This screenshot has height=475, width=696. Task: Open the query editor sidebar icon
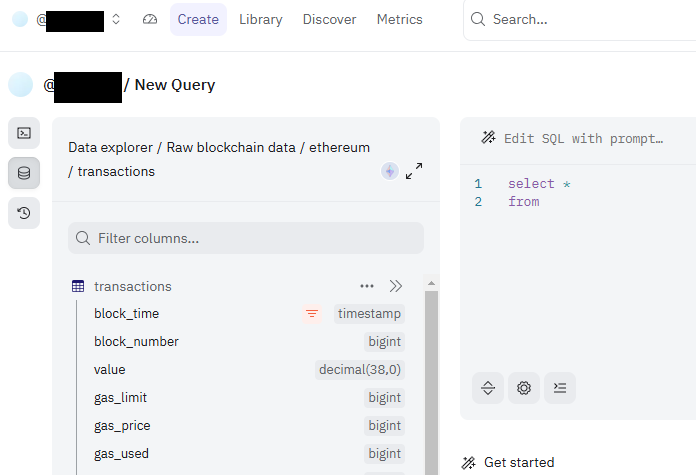point(24,133)
